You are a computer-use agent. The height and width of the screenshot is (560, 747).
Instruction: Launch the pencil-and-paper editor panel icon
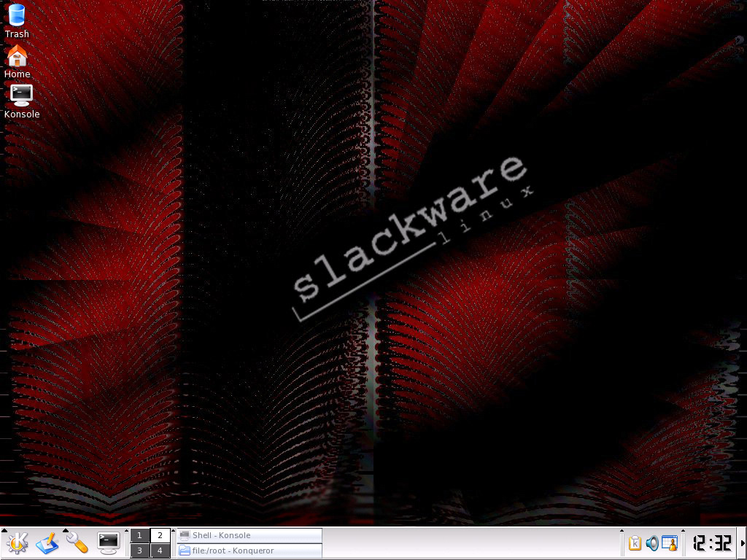pos(47,543)
